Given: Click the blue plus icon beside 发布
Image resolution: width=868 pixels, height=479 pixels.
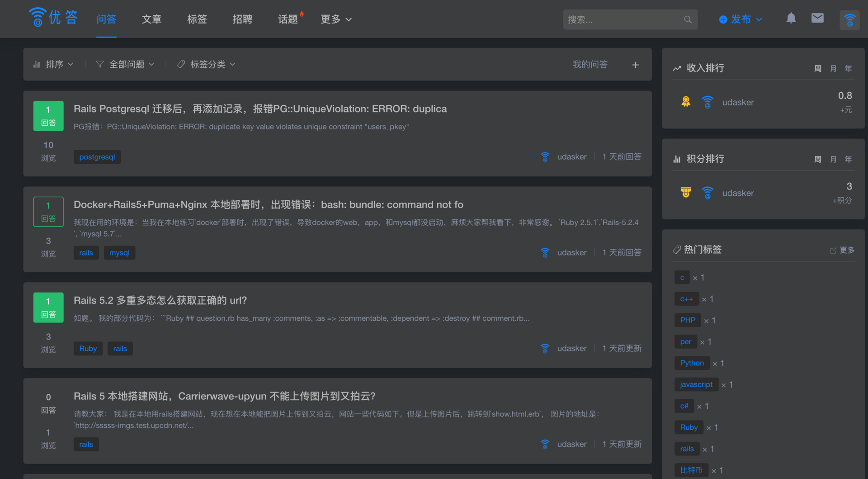Looking at the screenshot, I should pyautogui.click(x=723, y=19).
